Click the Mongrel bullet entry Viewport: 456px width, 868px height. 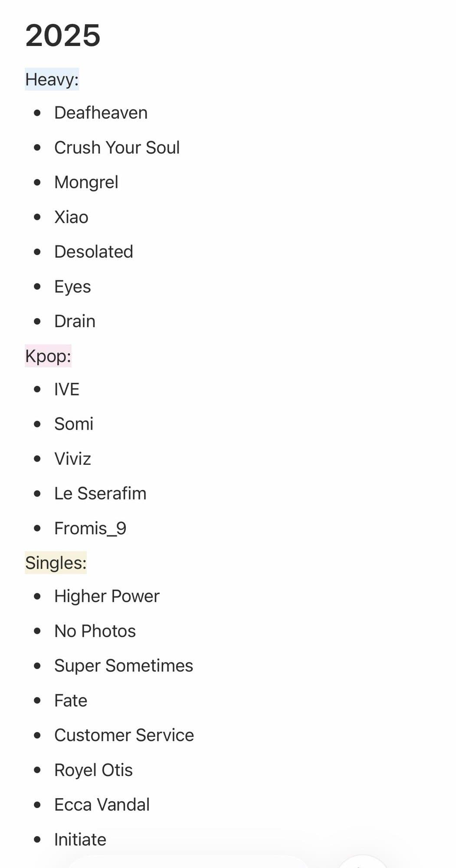pyautogui.click(x=86, y=182)
